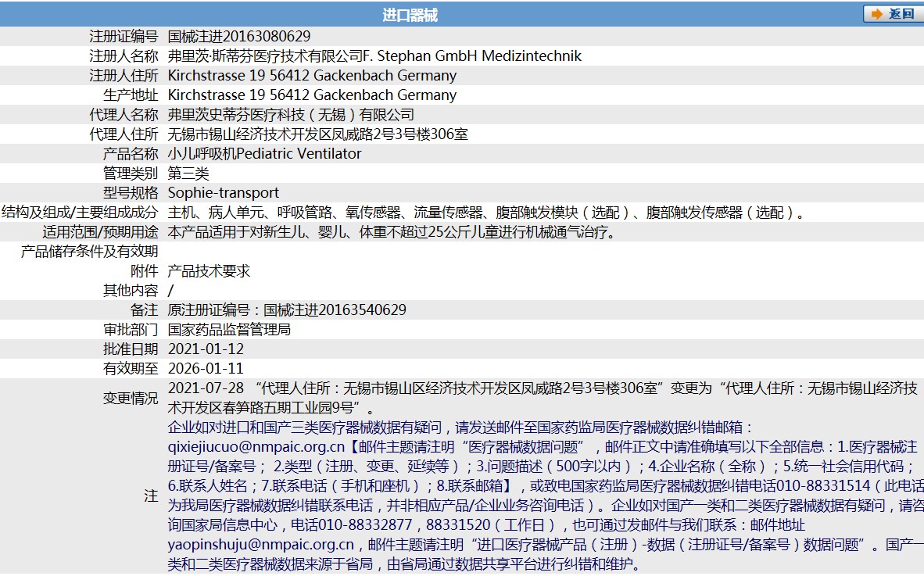Select phone number 010-88332877 in the note
924x576 pixels.
(365, 524)
